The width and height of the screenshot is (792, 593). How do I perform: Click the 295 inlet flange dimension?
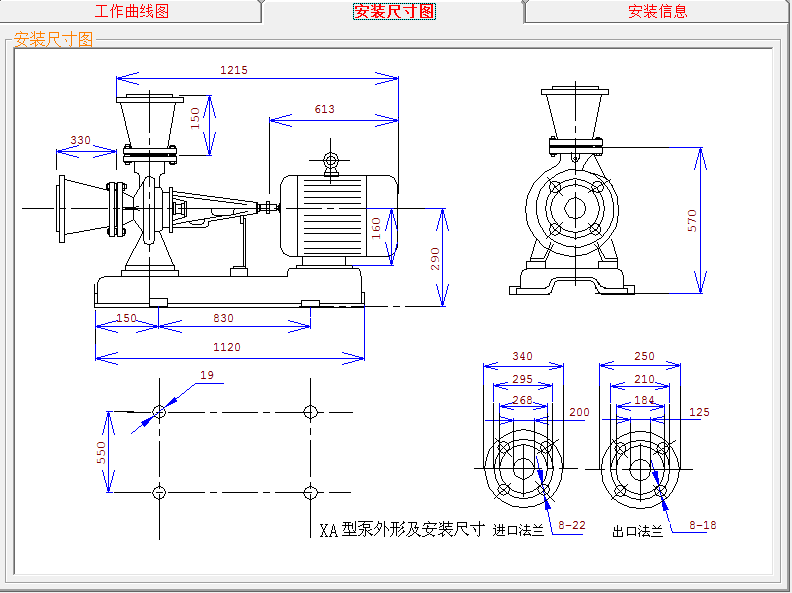[522, 379]
